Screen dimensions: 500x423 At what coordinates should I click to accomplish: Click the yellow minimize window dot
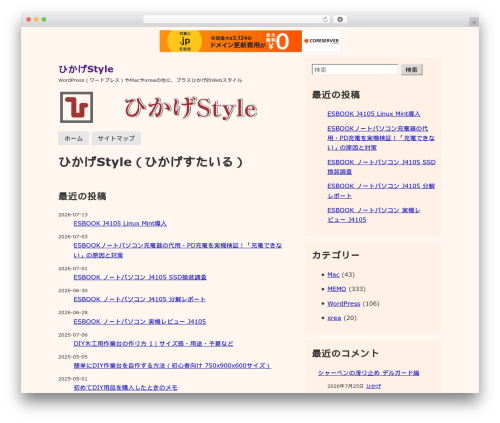(x=36, y=19)
